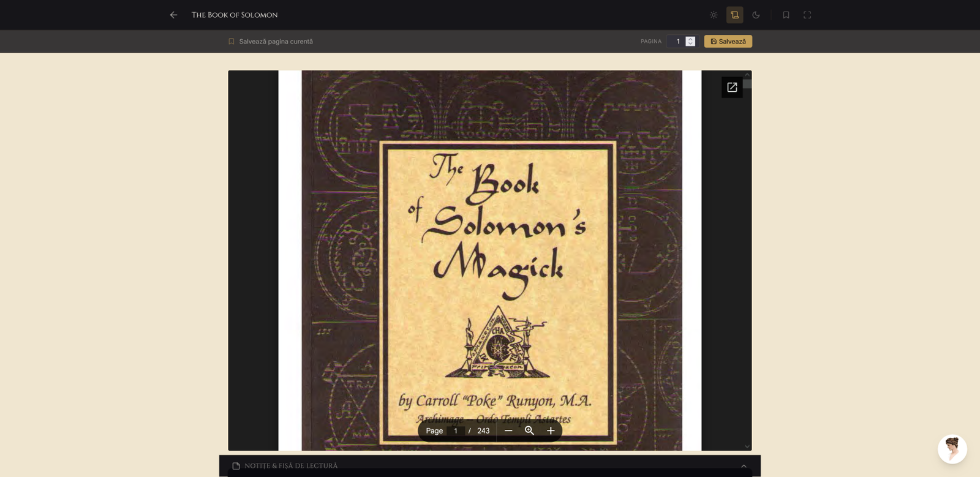
Task: Go back using the left arrow
Action: (x=174, y=15)
